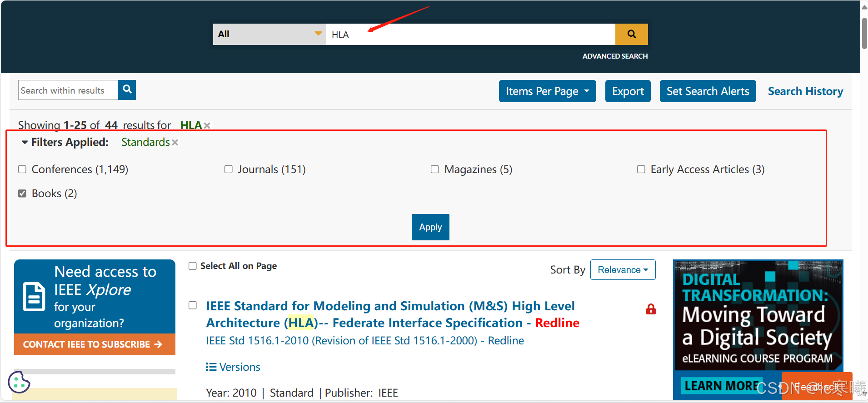Click the page vertical scrollbar thumb
Screen dimensions: 868x403
tap(864, 33)
